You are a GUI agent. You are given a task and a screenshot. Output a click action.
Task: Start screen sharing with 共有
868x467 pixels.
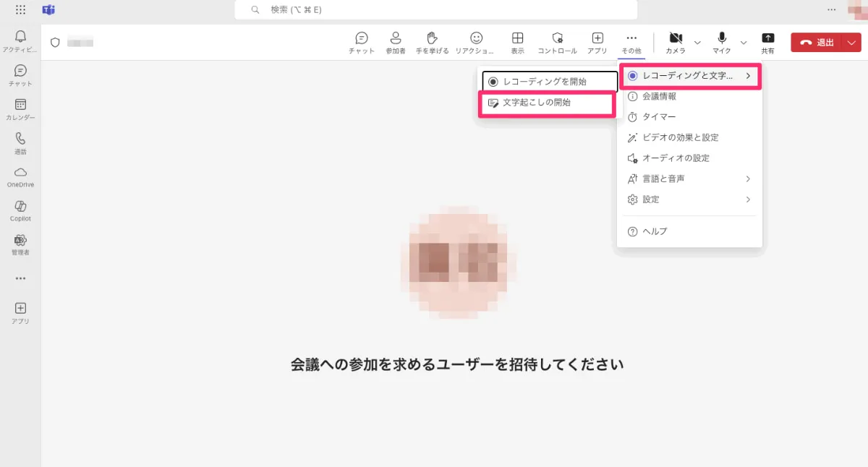[768, 41]
